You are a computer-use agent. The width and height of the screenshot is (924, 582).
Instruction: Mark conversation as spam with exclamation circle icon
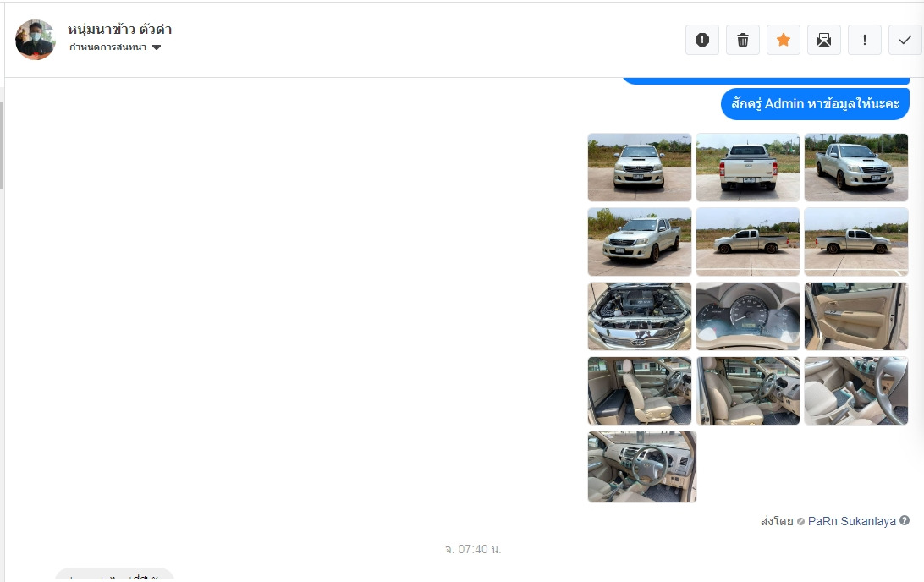pos(701,40)
